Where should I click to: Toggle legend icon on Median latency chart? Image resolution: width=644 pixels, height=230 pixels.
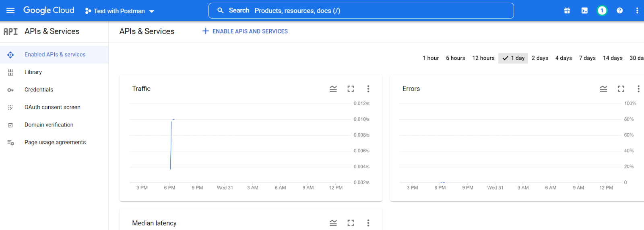[x=333, y=223]
